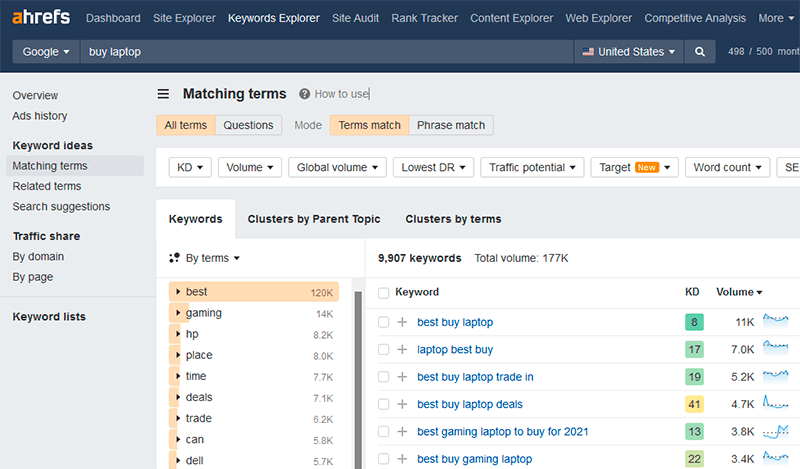Check the 'laptop best buy' row checkbox
Viewport: 800px width, 469px height.
coord(384,350)
